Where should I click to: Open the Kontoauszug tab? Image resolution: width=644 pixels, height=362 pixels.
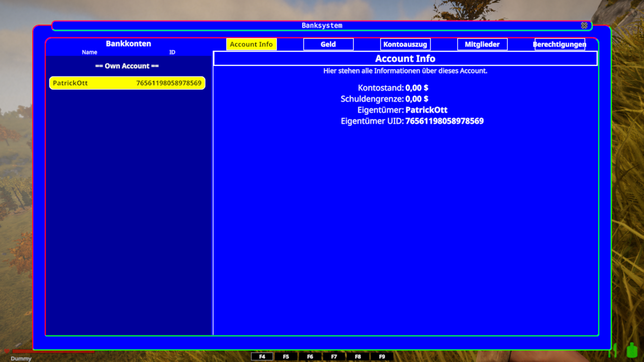405,44
